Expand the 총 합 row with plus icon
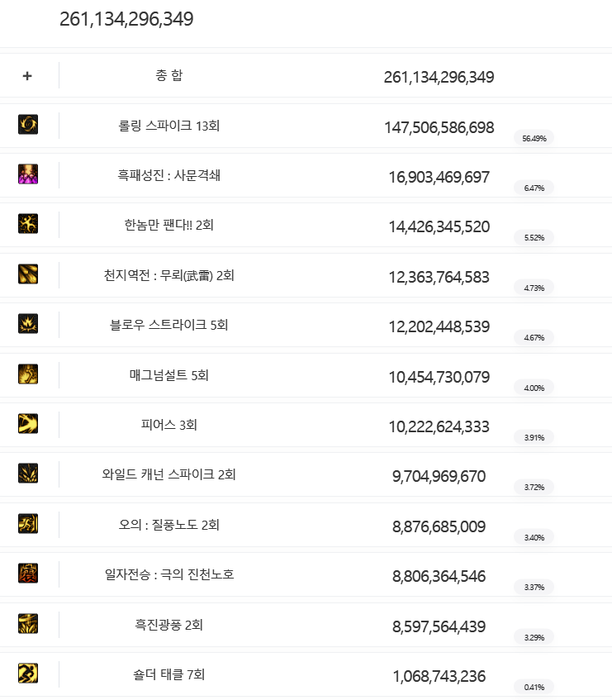 27,75
